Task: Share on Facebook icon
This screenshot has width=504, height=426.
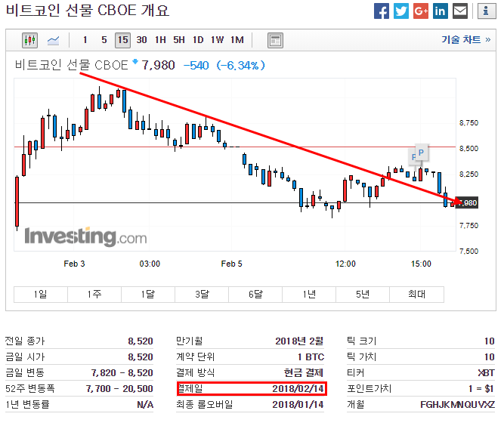Action: pyautogui.click(x=382, y=11)
